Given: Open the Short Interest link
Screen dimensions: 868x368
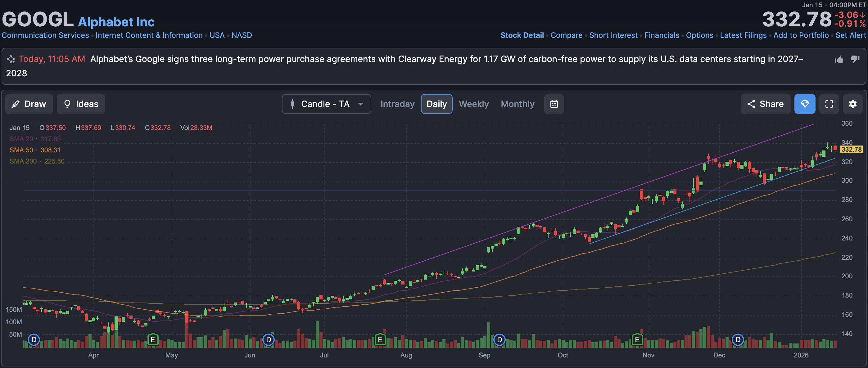Looking at the screenshot, I should (x=613, y=35).
